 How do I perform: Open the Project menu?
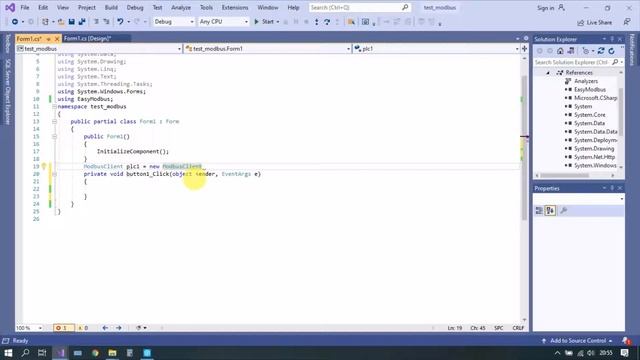click(x=87, y=8)
